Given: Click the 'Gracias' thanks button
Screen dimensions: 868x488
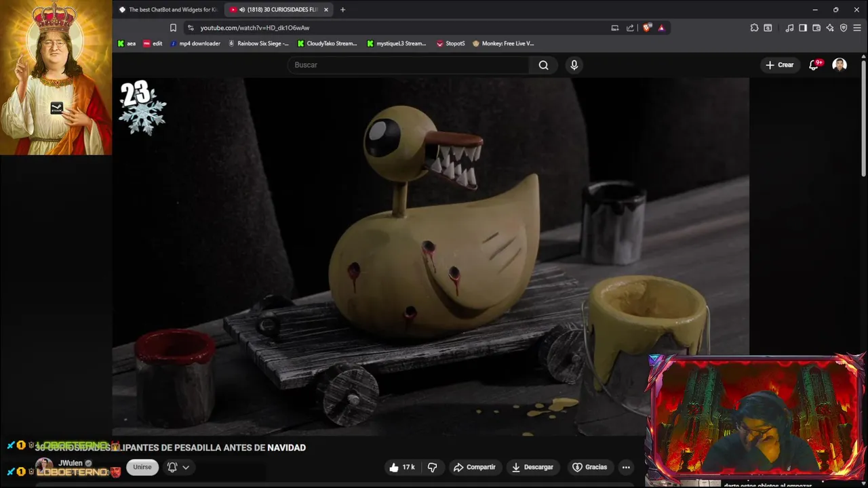Looking at the screenshot, I should [589, 467].
